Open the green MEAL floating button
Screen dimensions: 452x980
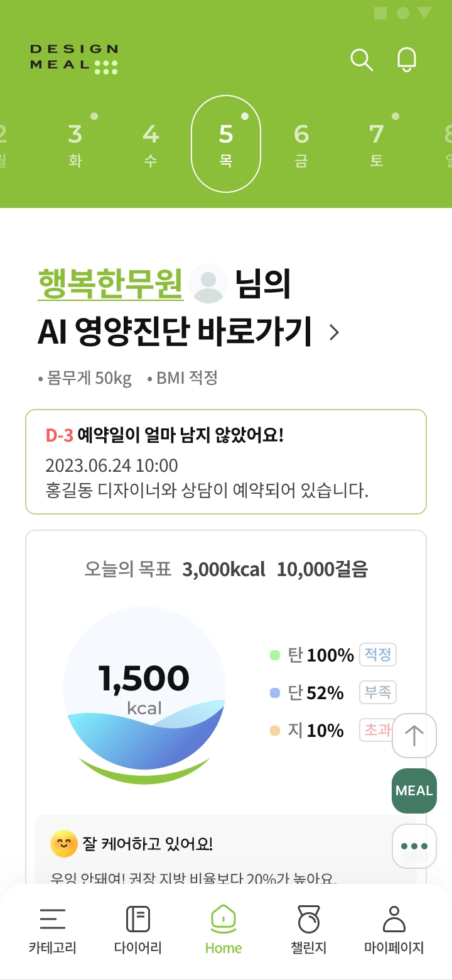[414, 790]
